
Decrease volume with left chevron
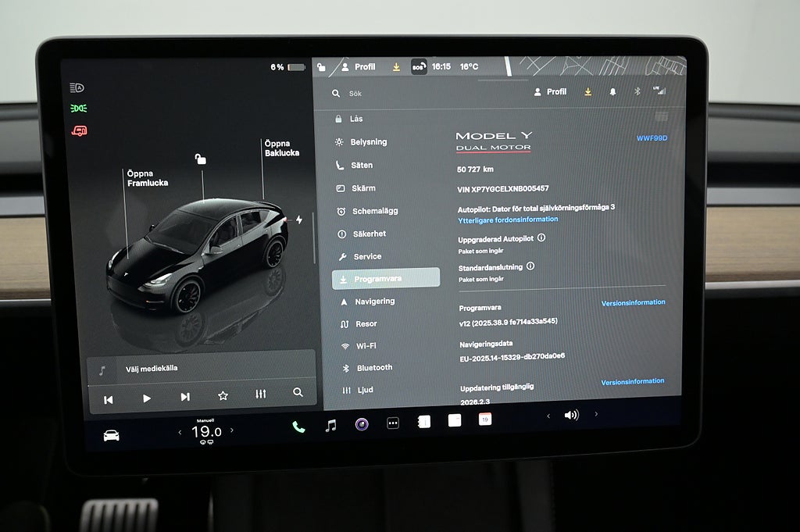point(548,416)
